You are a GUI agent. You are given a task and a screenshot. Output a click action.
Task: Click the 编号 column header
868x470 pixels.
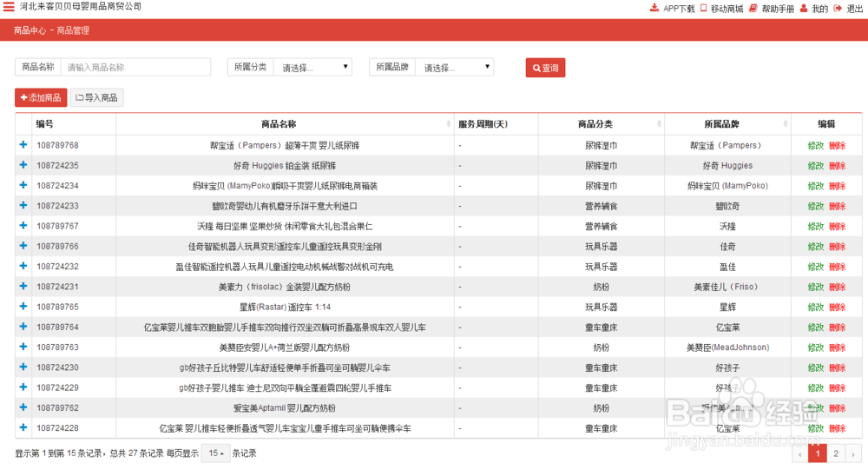click(45, 124)
